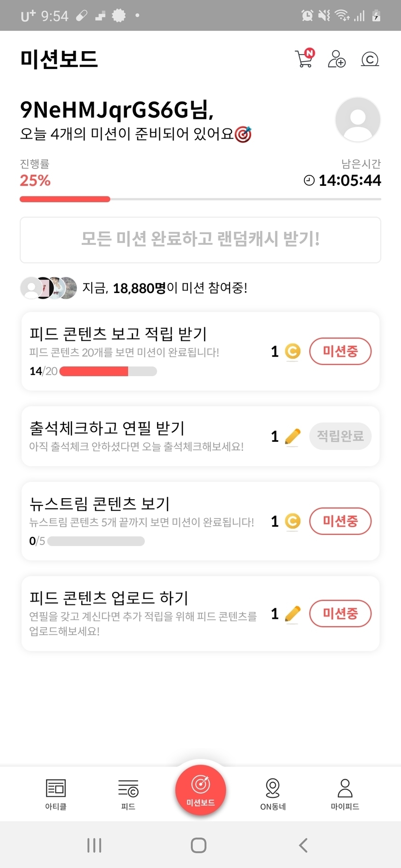
Task: Tap the profile avatar picture
Action: tap(358, 120)
